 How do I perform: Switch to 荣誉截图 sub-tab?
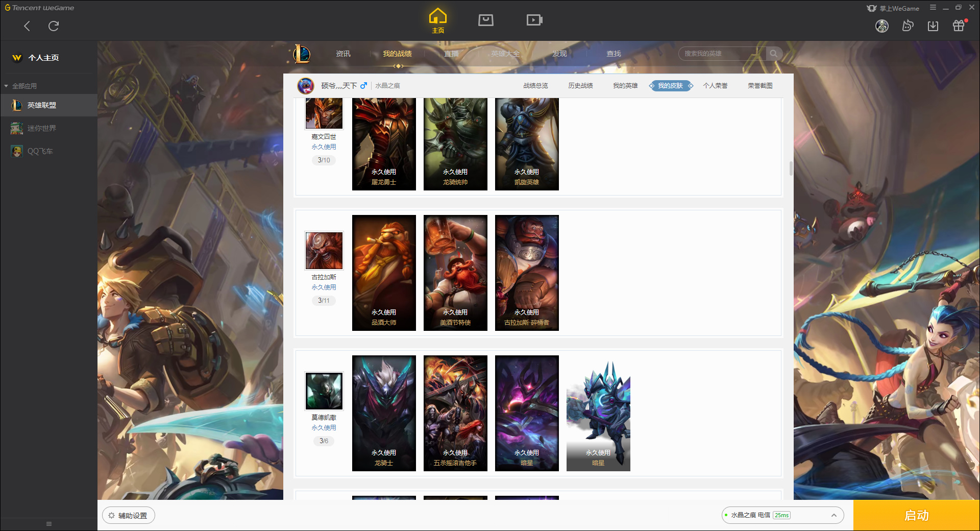(x=760, y=86)
